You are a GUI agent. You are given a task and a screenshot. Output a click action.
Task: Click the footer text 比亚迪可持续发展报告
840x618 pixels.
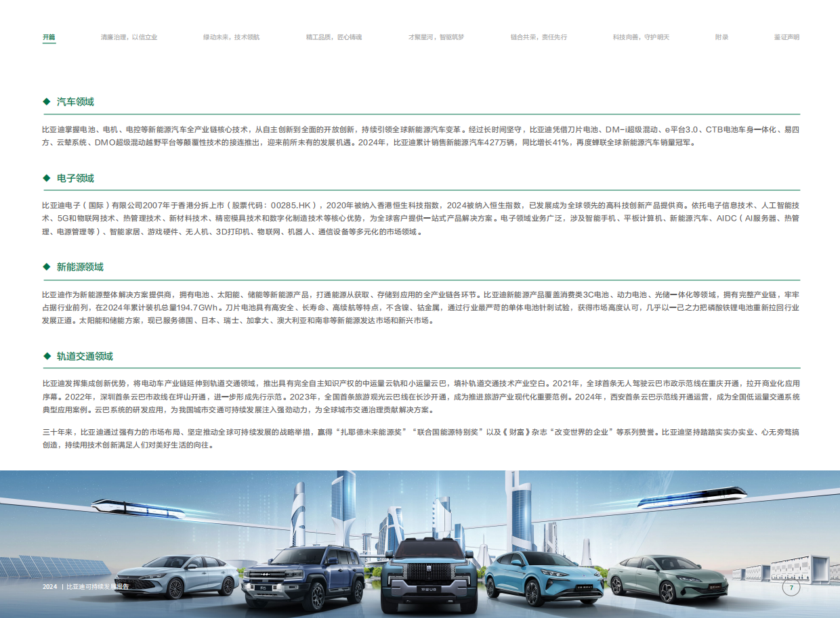click(98, 587)
